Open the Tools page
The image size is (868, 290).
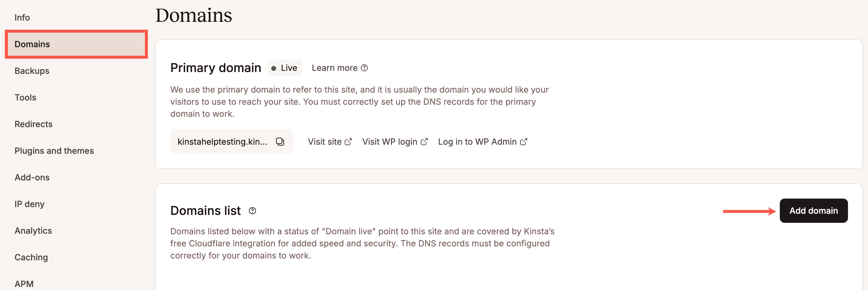click(25, 97)
